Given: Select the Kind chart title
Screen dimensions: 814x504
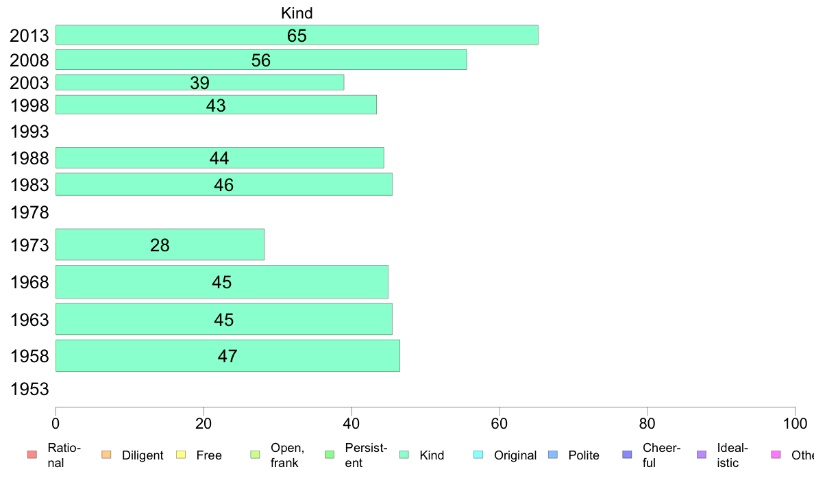Looking at the screenshot, I should 297,13.
